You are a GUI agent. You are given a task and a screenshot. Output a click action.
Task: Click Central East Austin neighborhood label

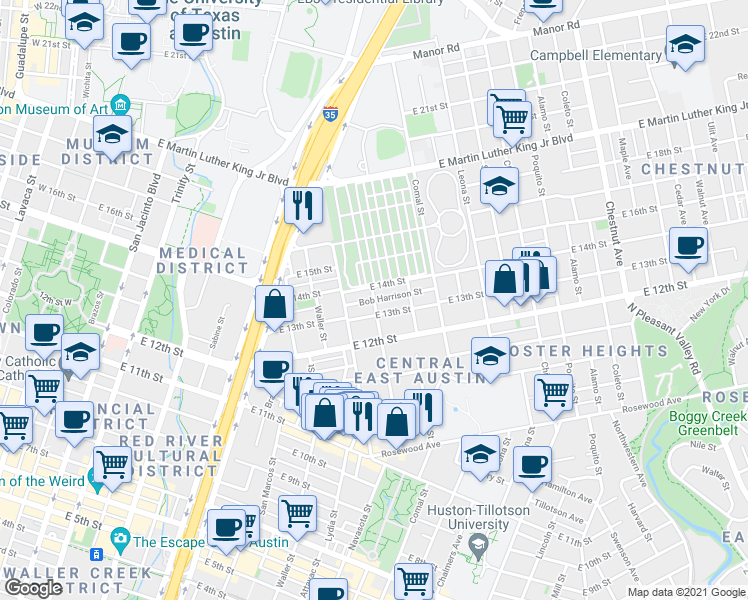pos(420,371)
